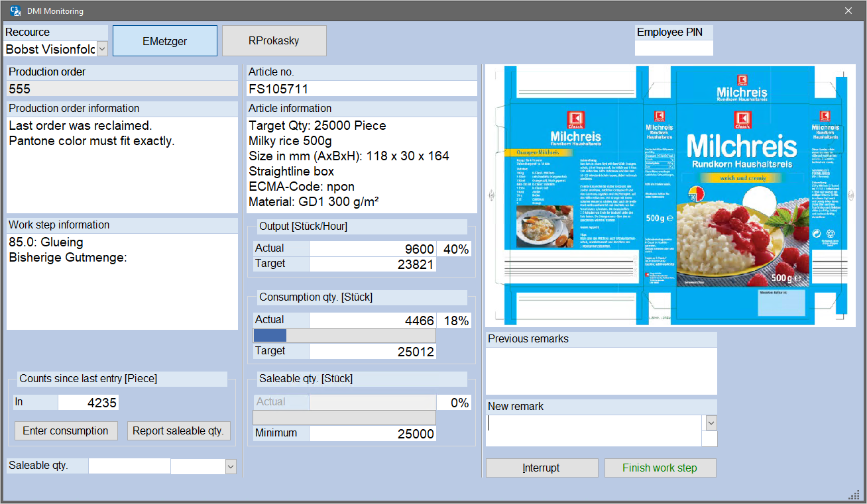Click the Production order field showing 555
Screen dimensions: 867x504
click(x=122, y=89)
